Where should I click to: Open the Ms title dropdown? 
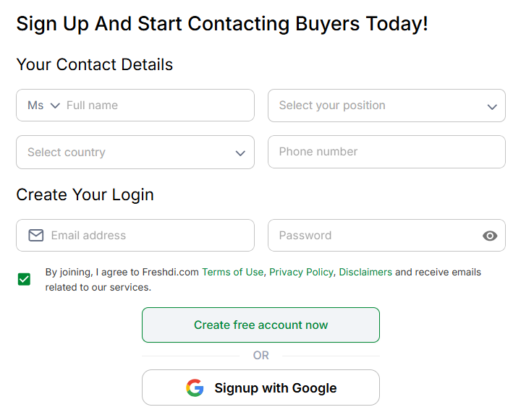pyautogui.click(x=43, y=106)
